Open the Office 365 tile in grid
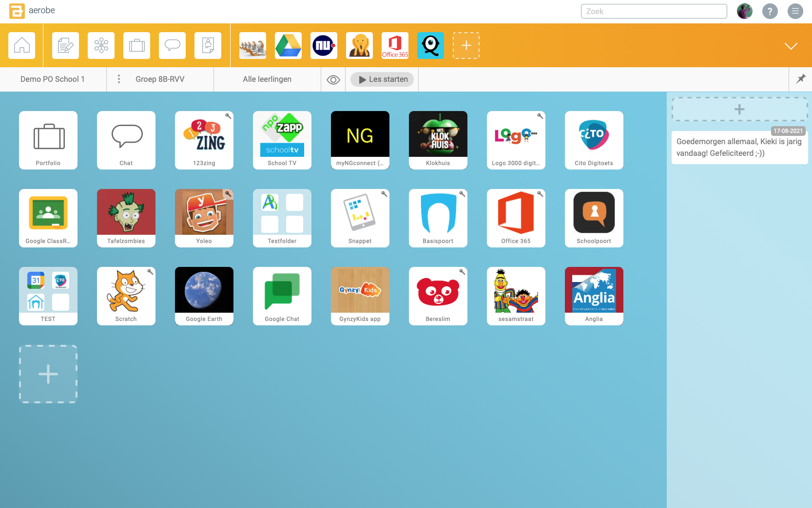Viewport: 812px width, 508px height. pyautogui.click(x=516, y=218)
